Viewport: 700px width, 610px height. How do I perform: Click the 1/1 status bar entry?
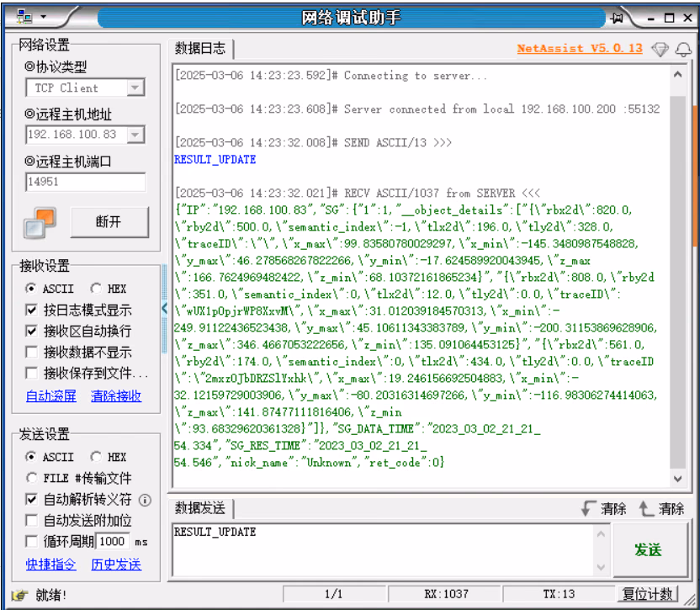pos(334,594)
